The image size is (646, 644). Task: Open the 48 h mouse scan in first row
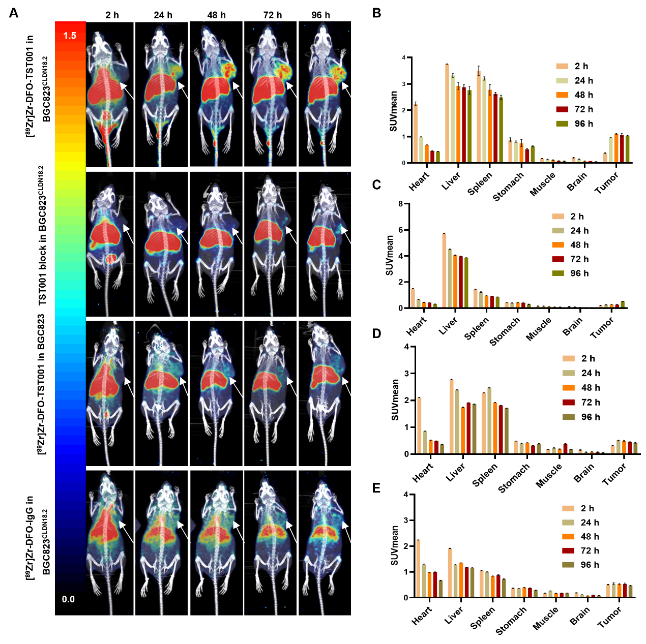point(216,94)
